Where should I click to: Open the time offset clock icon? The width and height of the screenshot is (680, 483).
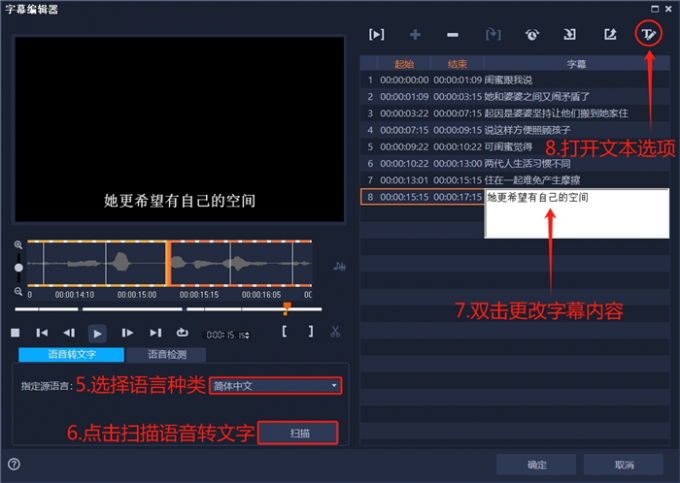(532, 35)
